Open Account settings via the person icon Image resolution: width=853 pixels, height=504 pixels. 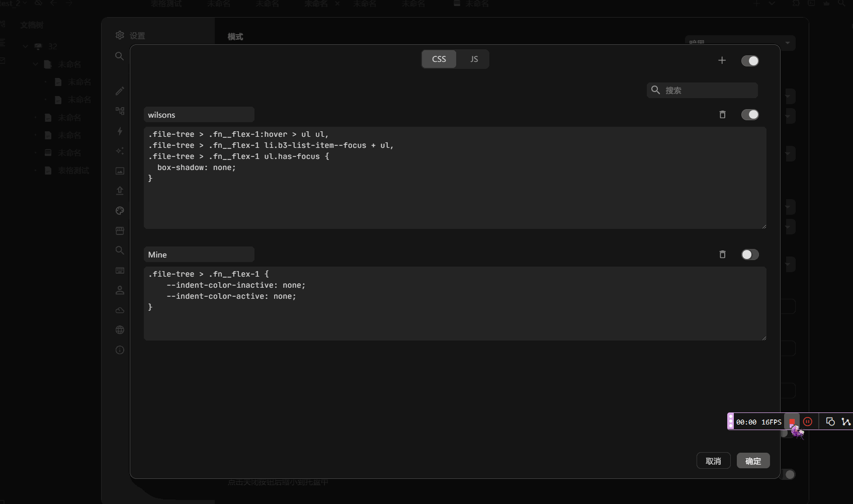tap(120, 290)
